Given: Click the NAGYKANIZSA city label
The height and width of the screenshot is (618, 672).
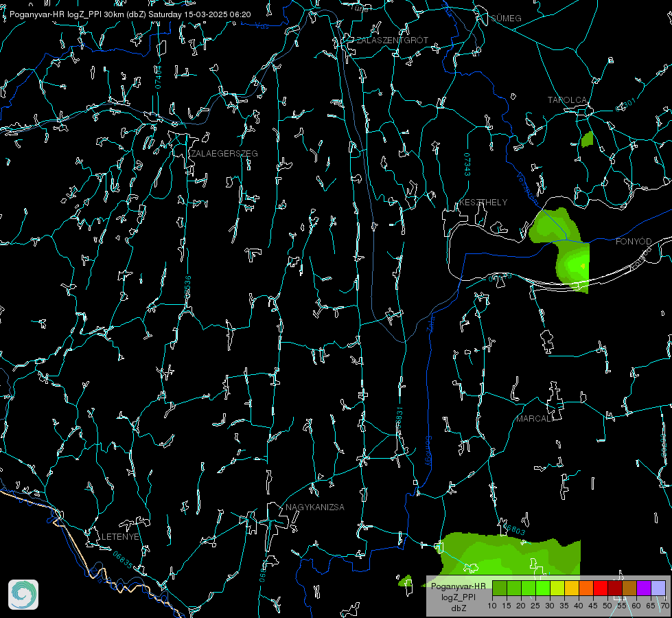Looking at the screenshot, I should [x=315, y=507].
